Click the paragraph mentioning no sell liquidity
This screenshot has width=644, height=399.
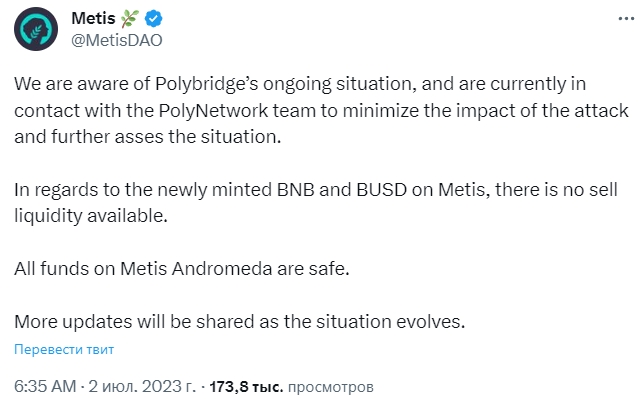(x=315, y=203)
